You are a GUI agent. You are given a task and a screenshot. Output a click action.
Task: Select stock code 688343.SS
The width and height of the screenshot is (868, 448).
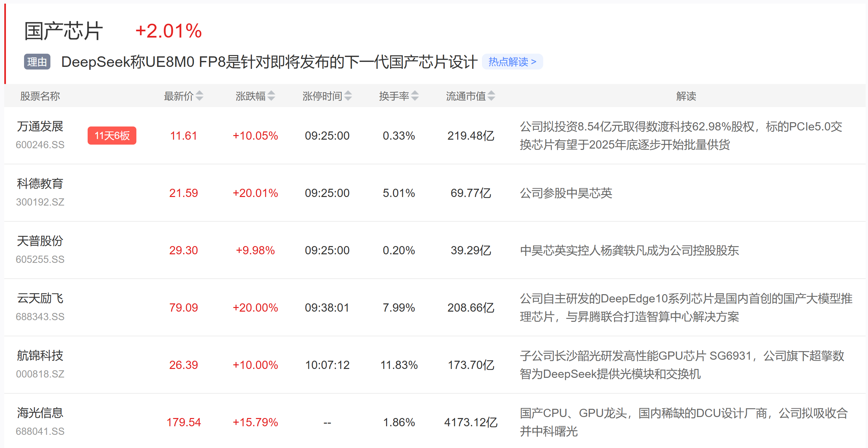[40, 317]
